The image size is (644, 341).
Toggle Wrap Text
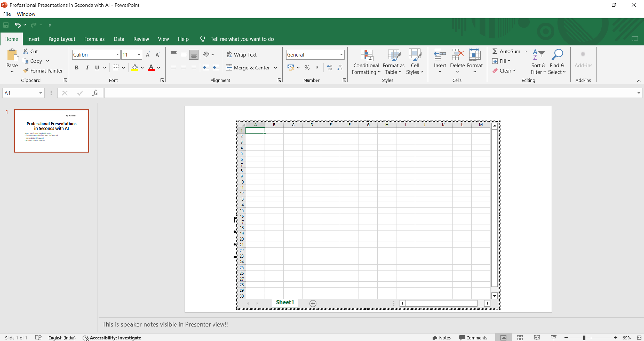(241, 55)
